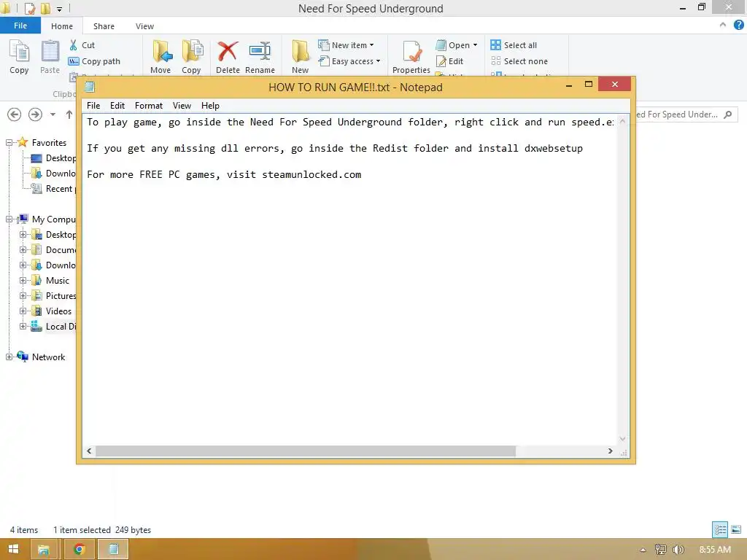Click the network tray icon
The width and height of the screenshot is (747, 560).
tap(660, 550)
